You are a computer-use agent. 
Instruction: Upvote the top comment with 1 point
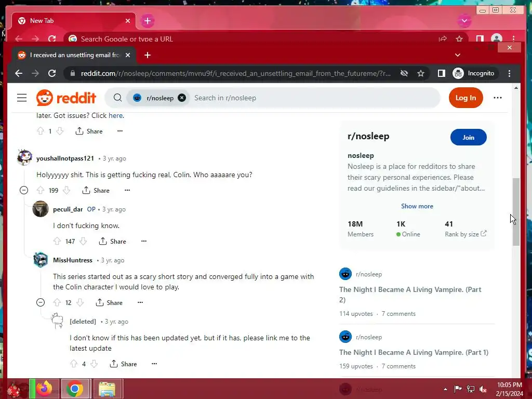coord(41,131)
